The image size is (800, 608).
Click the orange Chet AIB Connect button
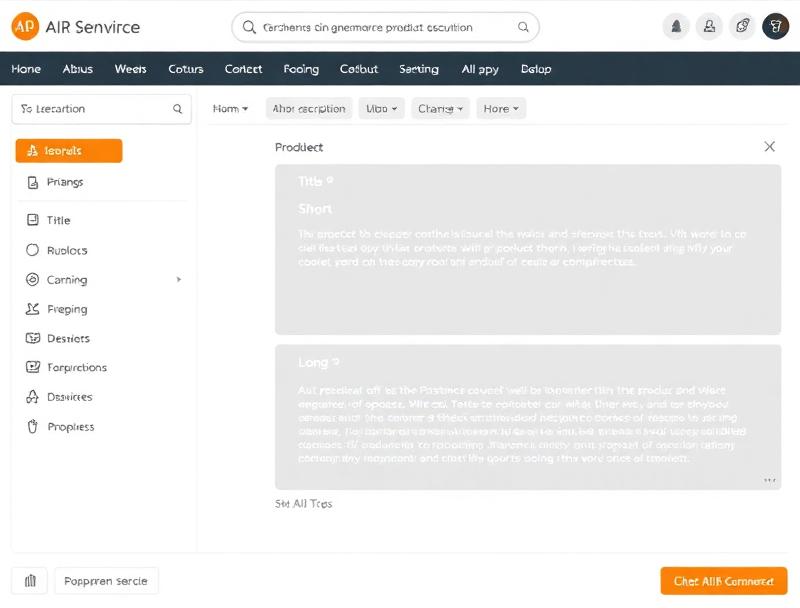(x=723, y=581)
